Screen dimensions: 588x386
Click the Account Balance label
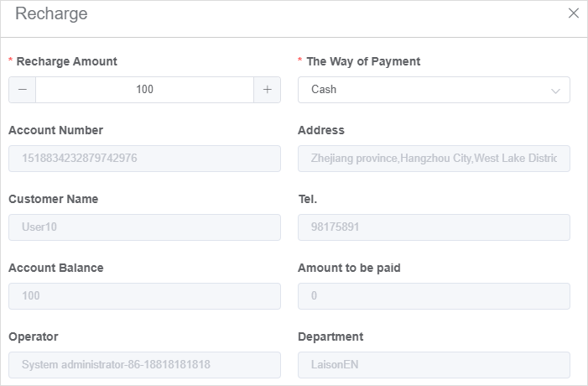click(x=56, y=268)
